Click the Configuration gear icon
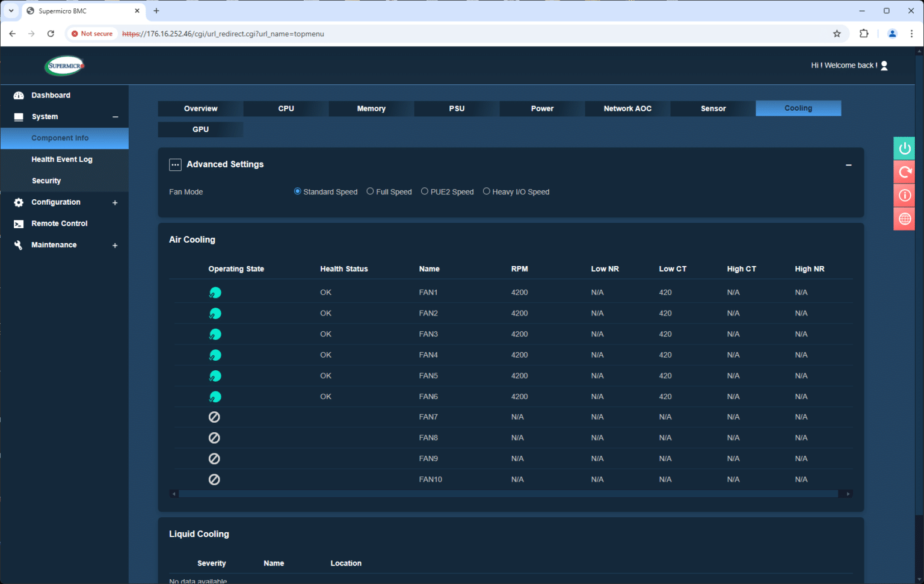The width and height of the screenshot is (924, 584). point(19,202)
